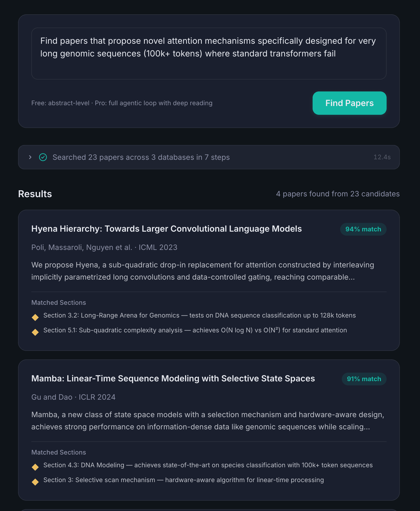Click the Matched Sections label on Hyena card

[x=59, y=302]
